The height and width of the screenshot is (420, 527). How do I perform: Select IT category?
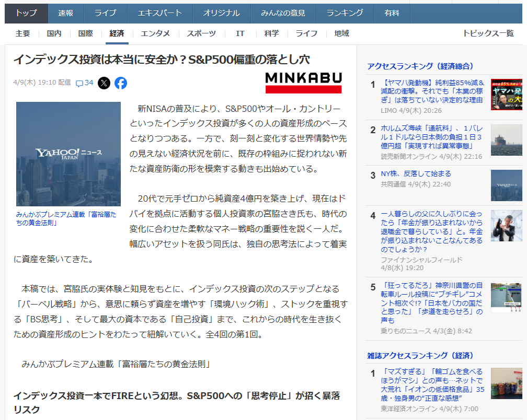pyautogui.click(x=240, y=33)
